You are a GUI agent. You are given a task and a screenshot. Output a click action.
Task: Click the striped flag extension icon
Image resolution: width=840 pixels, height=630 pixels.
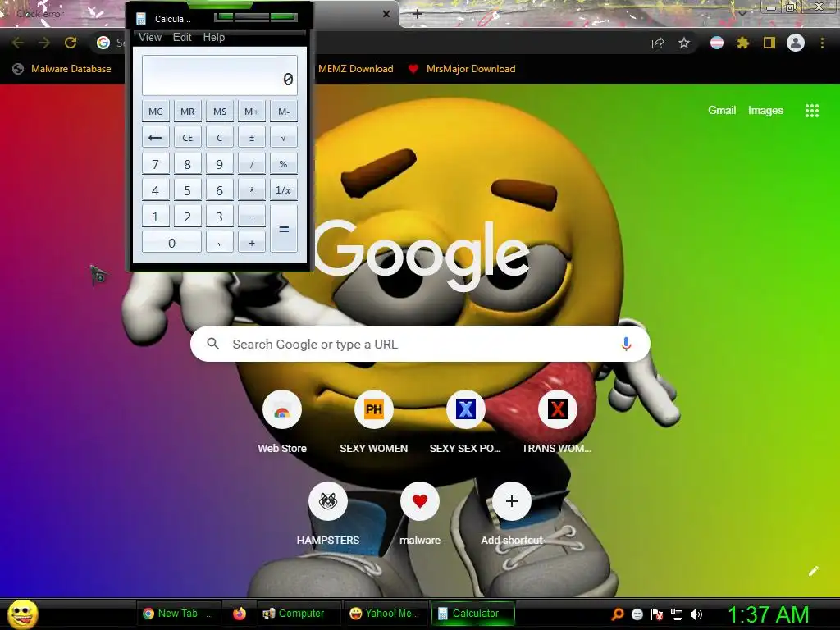point(717,43)
